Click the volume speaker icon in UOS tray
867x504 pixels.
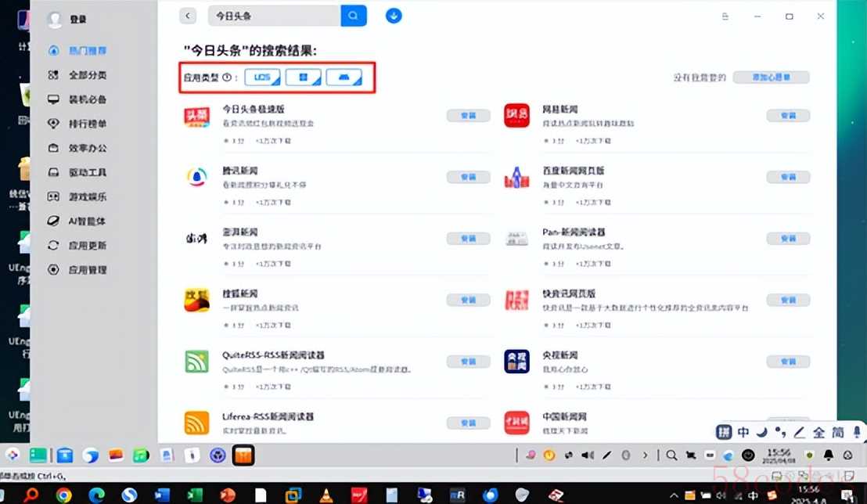point(587,455)
